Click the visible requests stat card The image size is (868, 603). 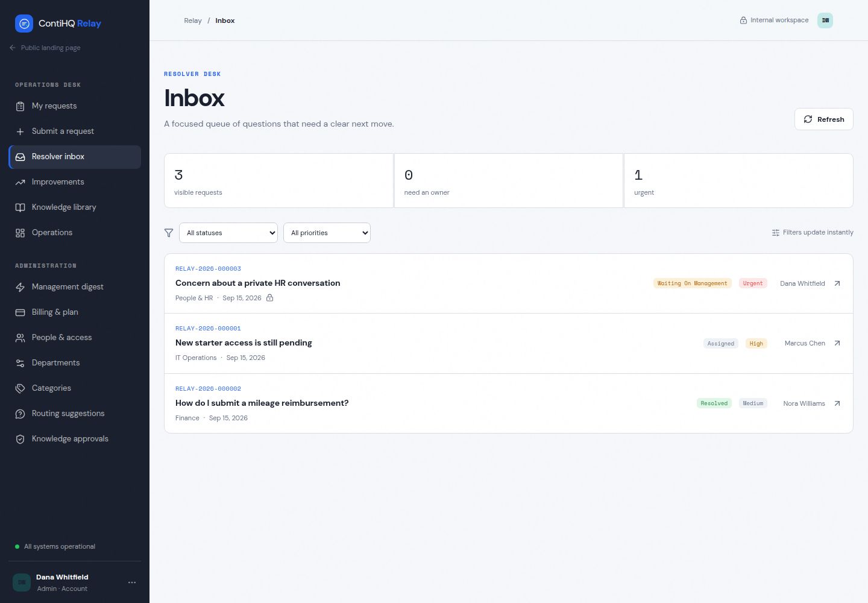(x=278, y=181)
